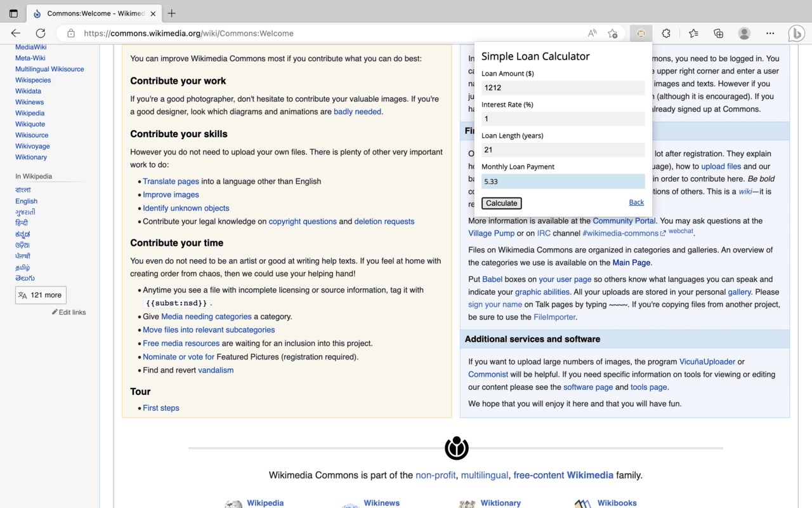
Task: Close the Commons:Welcome tab
Action: pos(153,13)
